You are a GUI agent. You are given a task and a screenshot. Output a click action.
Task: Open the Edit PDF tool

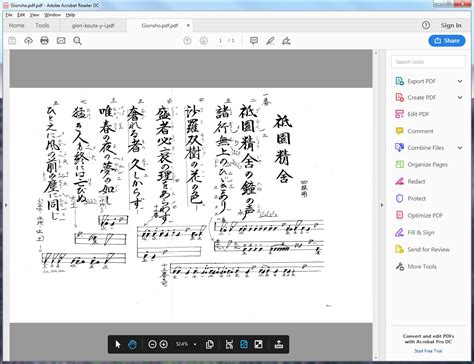point(412,114)
